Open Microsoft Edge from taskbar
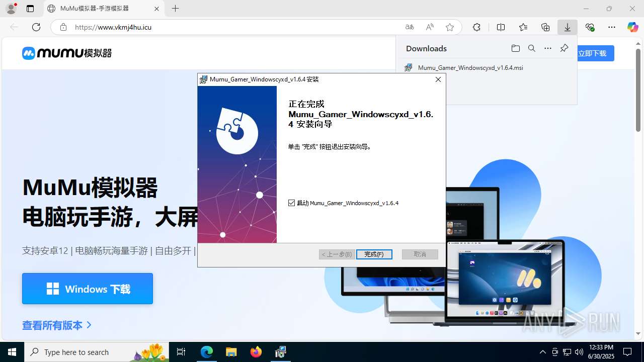644x362 pixels. (207, 352)
